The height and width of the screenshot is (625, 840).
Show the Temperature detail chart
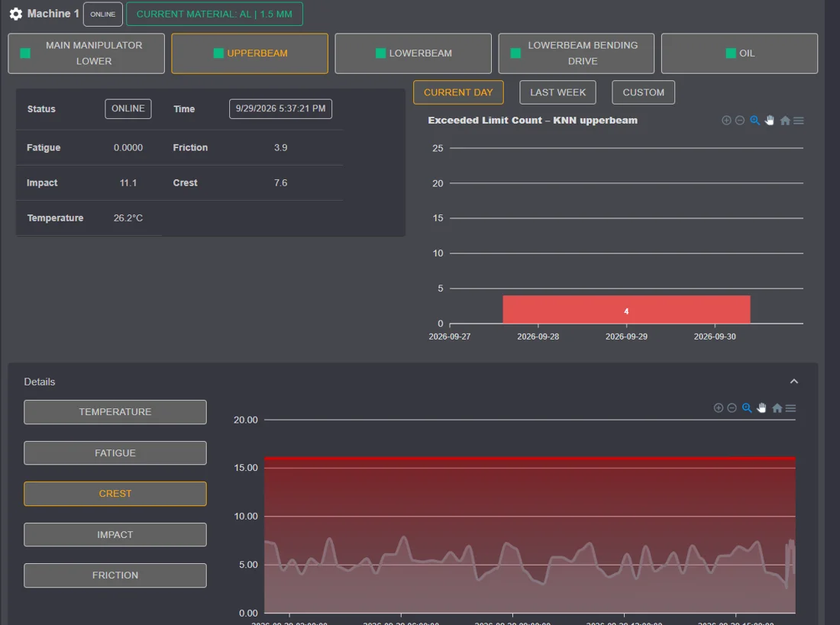(115, 412)
